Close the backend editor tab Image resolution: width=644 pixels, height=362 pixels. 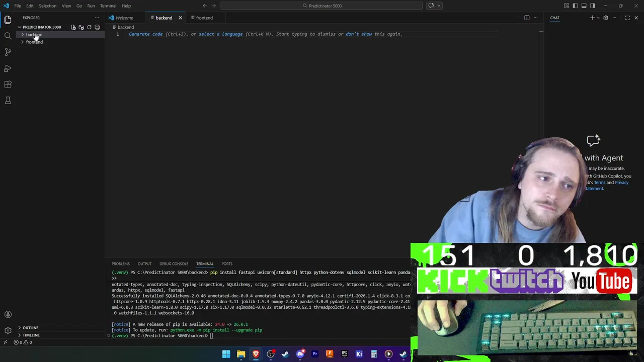180,18
